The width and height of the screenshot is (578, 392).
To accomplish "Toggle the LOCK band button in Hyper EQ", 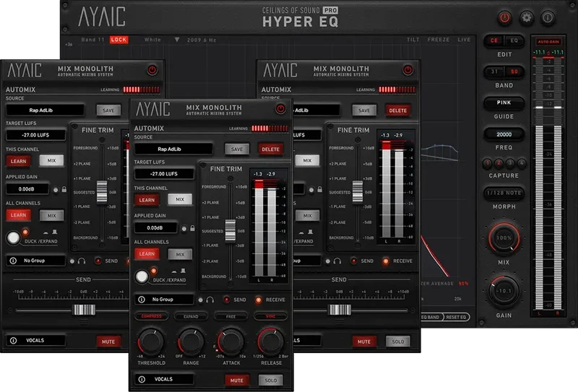I will [x=118, y=40].
